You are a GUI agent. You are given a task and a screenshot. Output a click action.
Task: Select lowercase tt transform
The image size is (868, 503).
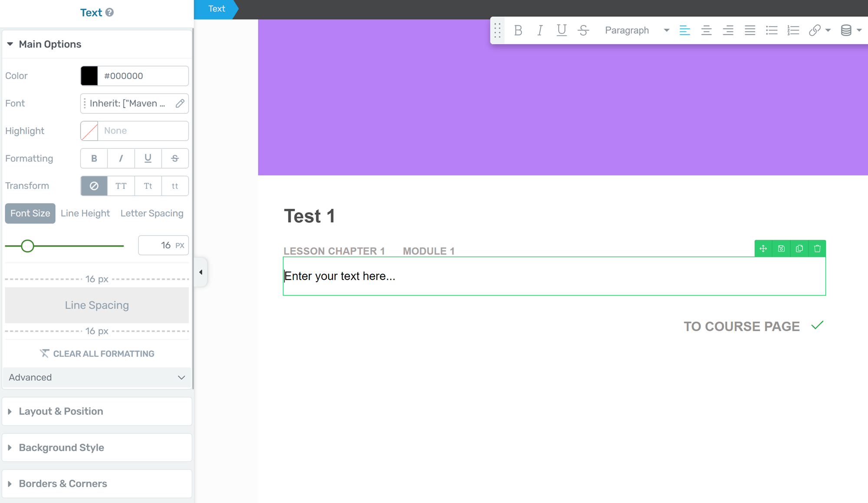175,186
